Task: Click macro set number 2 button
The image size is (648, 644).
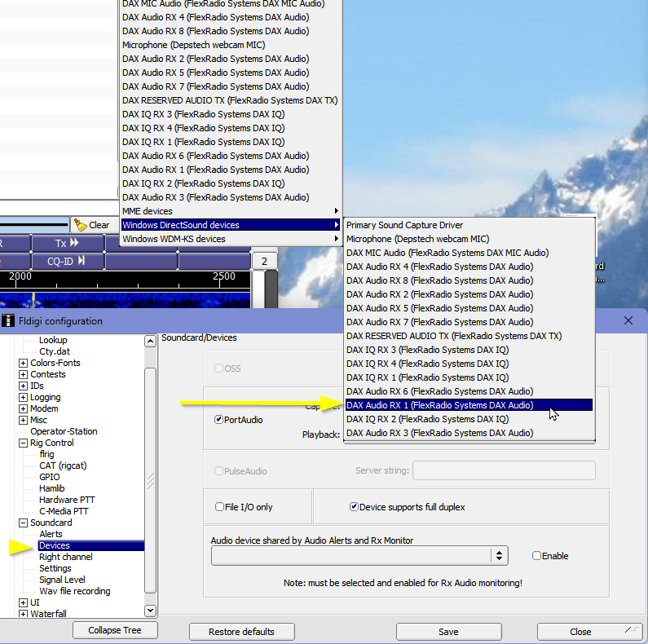Action: pos(264,261)
